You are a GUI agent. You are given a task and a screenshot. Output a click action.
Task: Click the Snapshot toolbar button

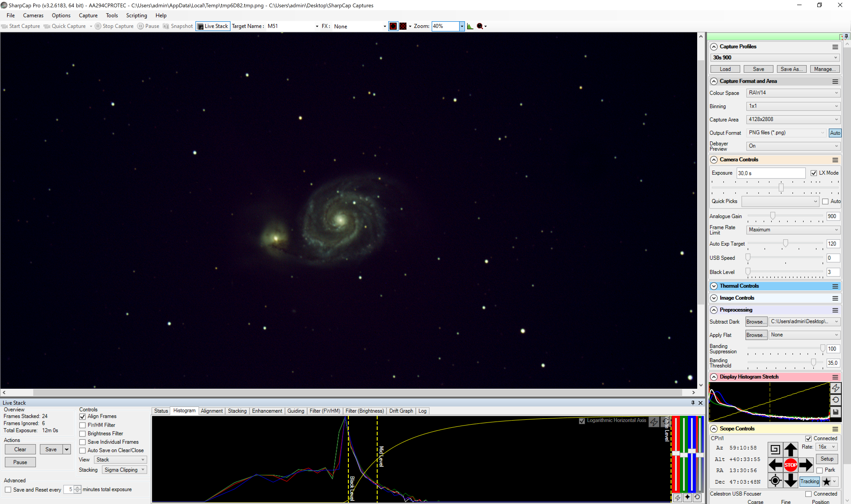tap(178, 26)
